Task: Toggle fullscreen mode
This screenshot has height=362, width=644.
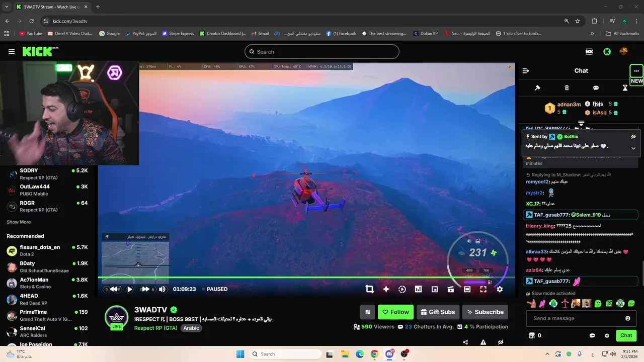Action: 483,289
